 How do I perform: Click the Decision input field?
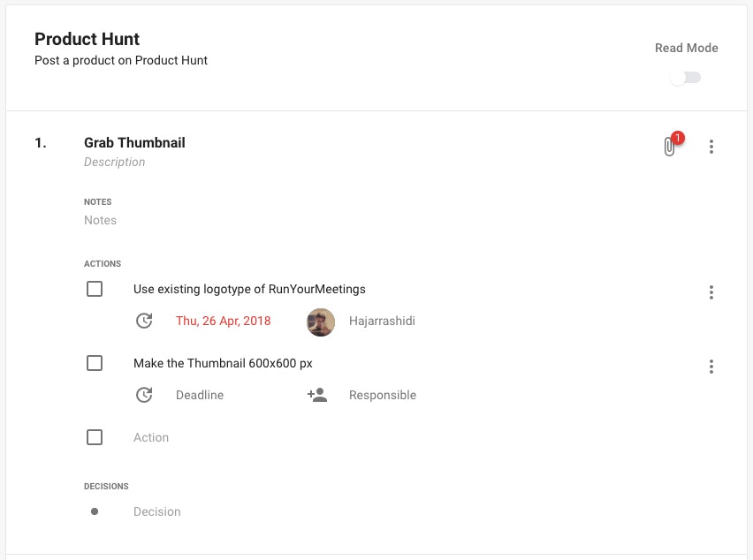pyautogui.click(x=384, y=511)
